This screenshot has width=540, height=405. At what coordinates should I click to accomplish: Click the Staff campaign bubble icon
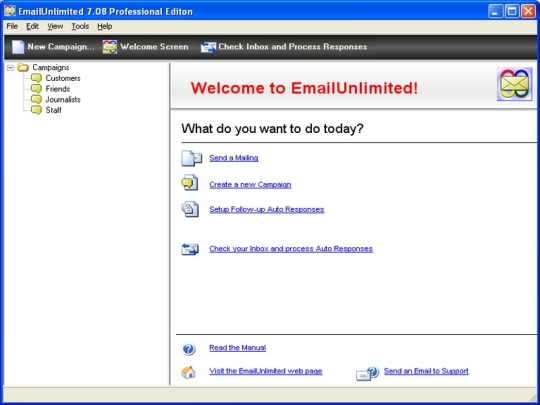pyautogui.click(x=36, y=110)
